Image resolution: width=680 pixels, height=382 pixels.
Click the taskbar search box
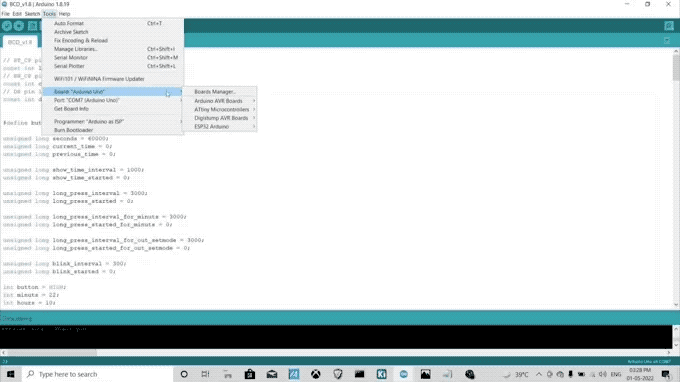[x=98, y=374]
